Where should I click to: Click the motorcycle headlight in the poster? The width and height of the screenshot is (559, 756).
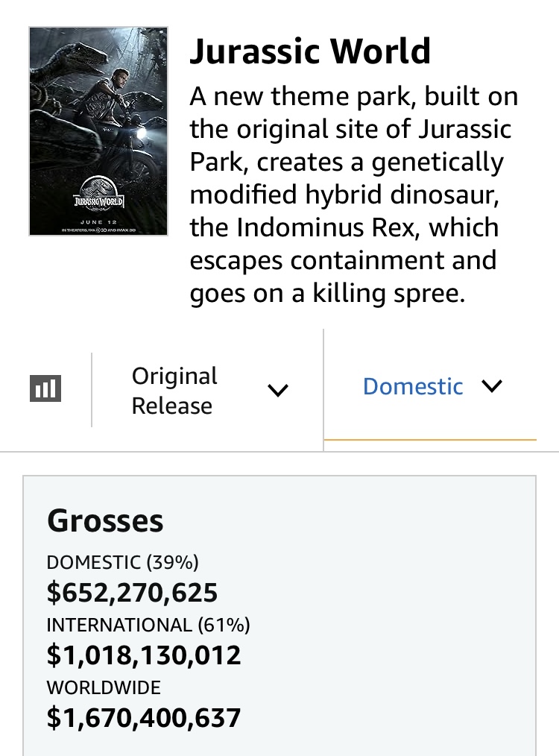[141, 133]
